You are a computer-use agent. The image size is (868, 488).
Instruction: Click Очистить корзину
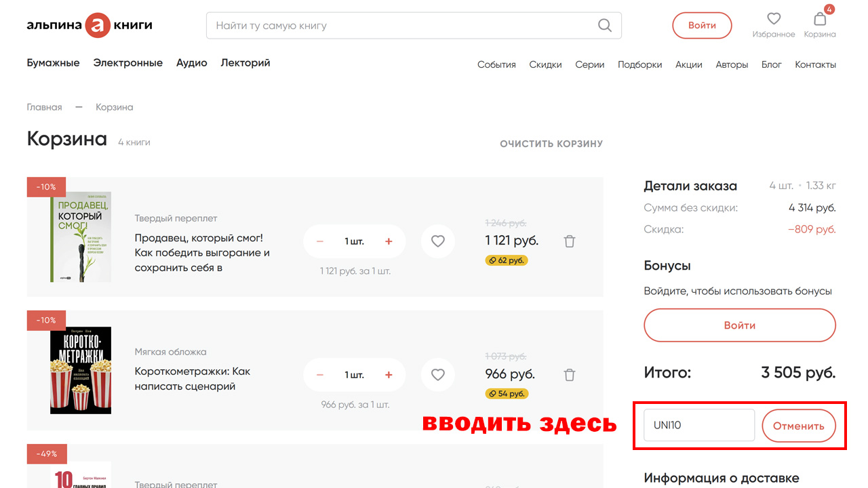tap(551, 144)
